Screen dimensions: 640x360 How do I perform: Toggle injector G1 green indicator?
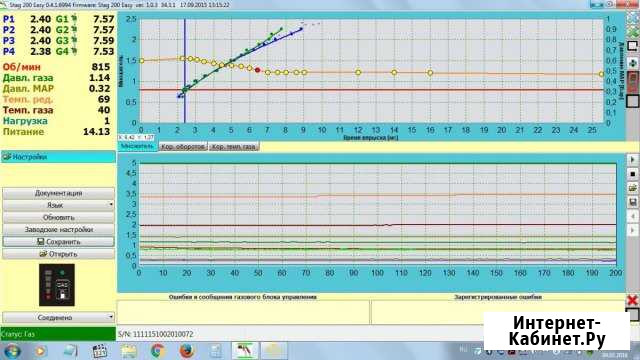click(x=74, y=19)
